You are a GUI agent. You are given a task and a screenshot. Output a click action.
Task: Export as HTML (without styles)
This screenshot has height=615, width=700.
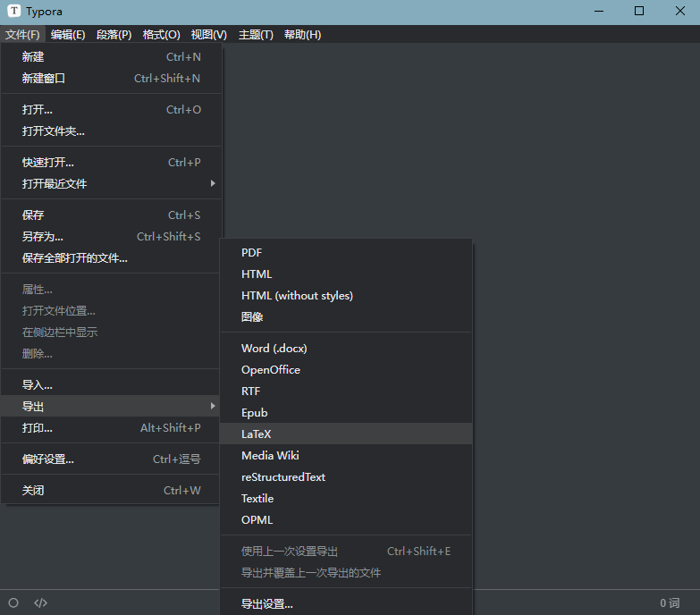click(346, 296)
